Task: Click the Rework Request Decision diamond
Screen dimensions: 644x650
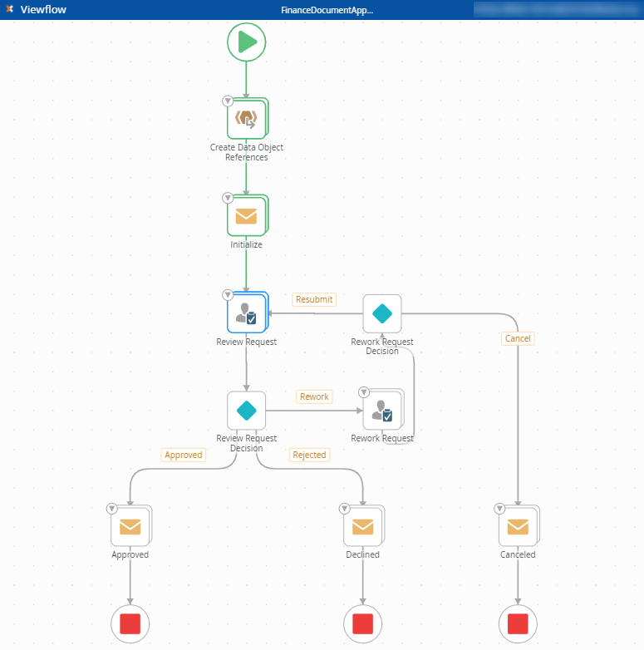Action: (381, 313)
